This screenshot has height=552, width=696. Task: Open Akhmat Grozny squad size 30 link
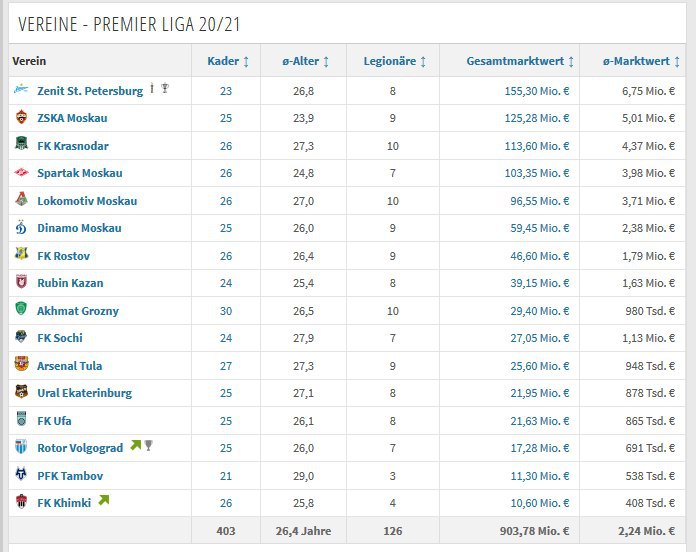pos(226,311)
